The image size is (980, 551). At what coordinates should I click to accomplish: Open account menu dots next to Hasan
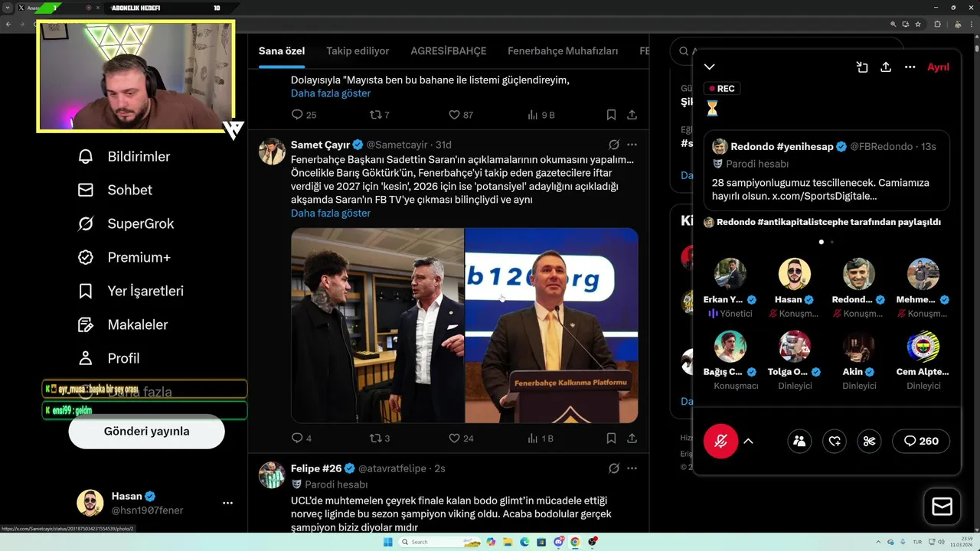point(227,503)
